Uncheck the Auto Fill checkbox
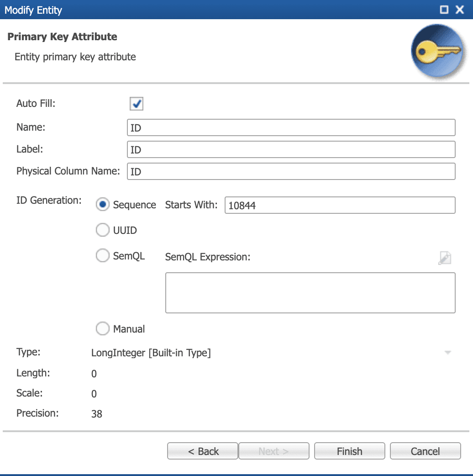 137,104
